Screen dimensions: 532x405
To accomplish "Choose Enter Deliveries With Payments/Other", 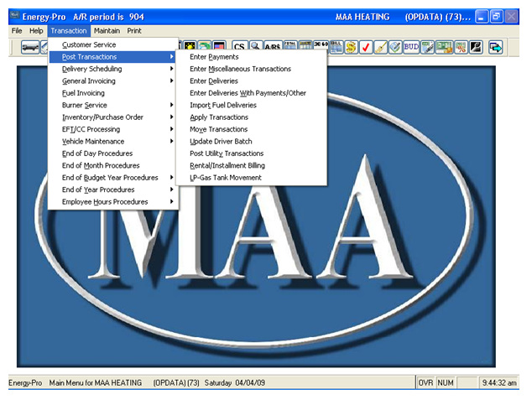I will point(252,93).
